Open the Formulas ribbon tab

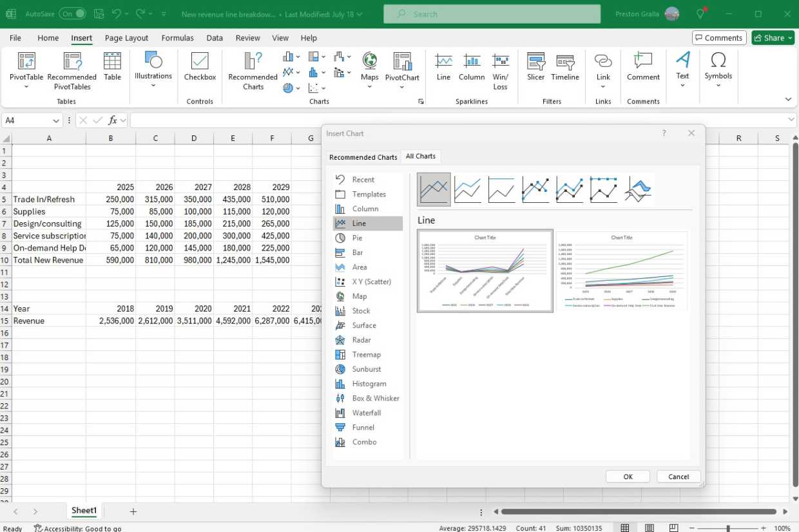[177, 37]
